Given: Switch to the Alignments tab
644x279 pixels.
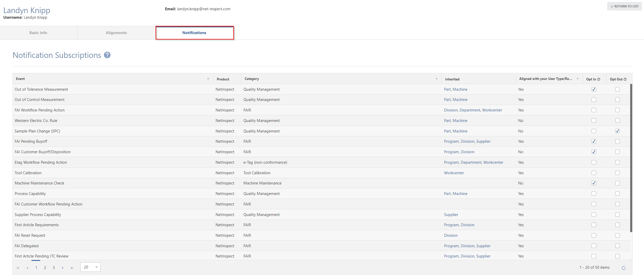Looking at the screenshot, I should (x=116, y=33).
